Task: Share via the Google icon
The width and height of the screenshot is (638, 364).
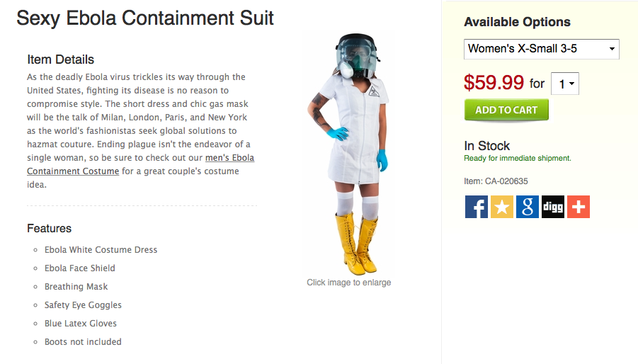Action: 528,207
